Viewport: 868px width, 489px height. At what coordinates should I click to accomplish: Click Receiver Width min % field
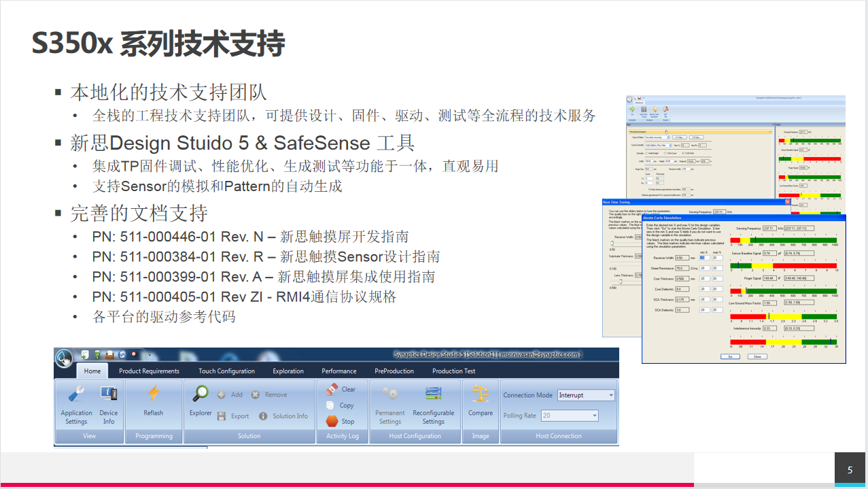pos(704,258)
